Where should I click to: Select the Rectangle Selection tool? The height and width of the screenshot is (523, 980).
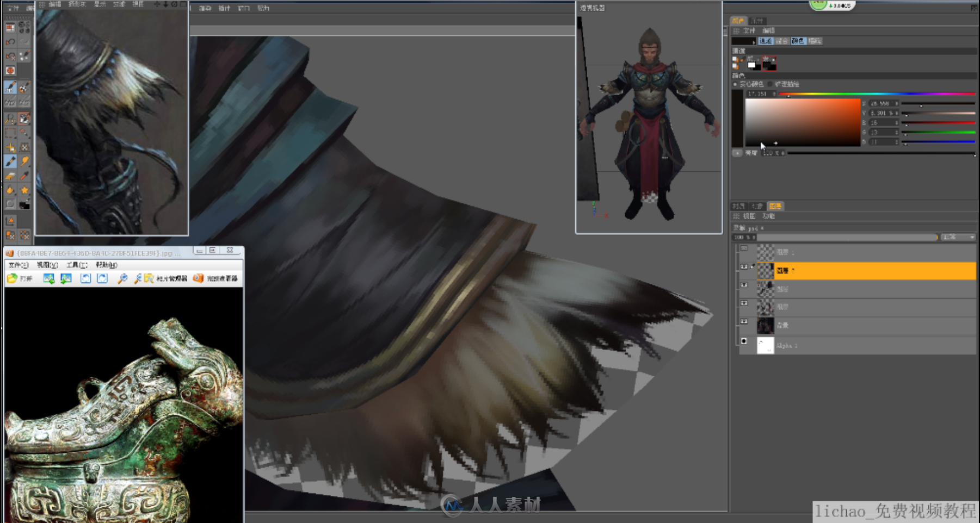(x=10, y=133)
